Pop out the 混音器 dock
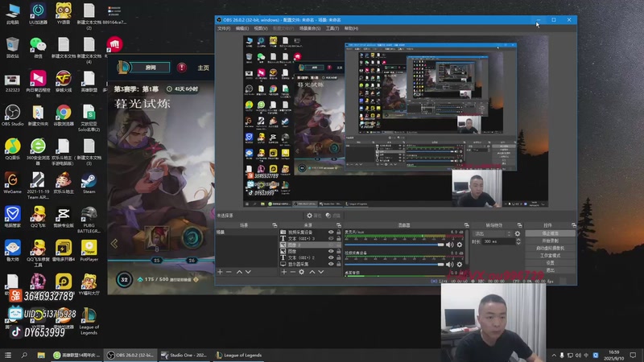The image size is (644, 362). tap(466, 225)
